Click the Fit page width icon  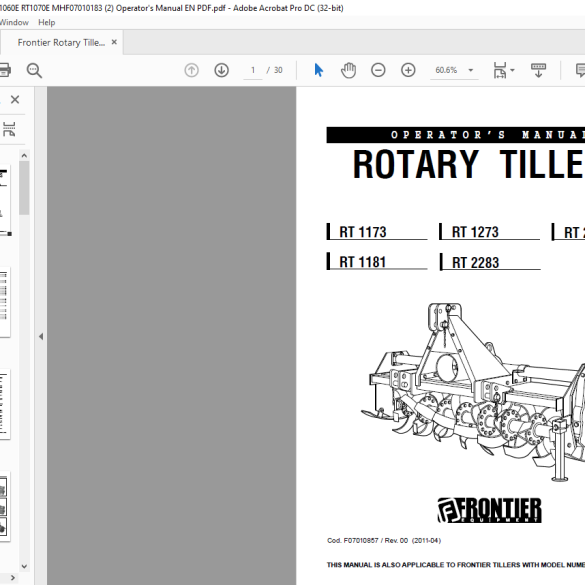coord(500,70)
